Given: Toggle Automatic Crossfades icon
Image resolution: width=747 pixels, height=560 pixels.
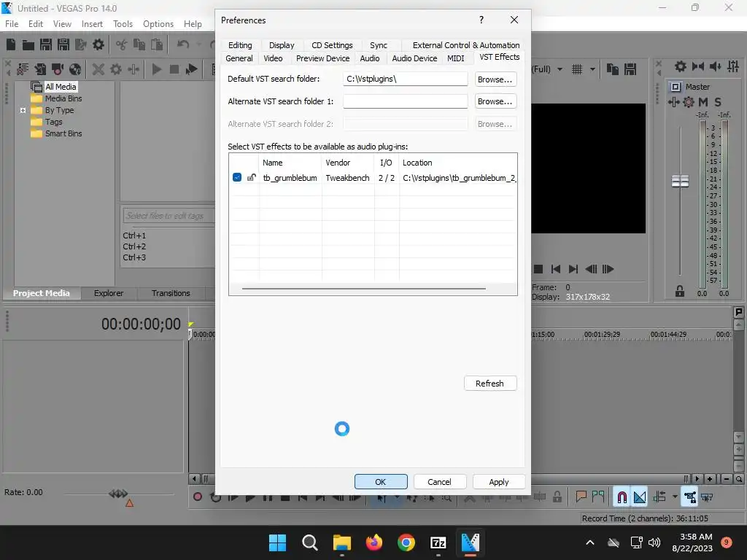Looking at the screenshot, I should [640, 497].
